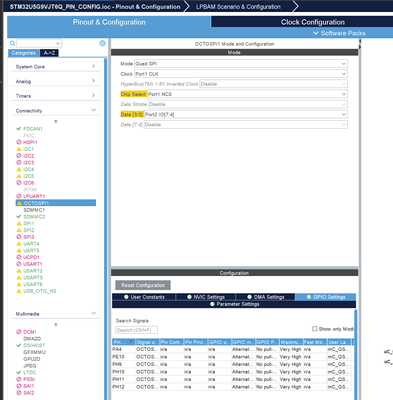Screen dimensions: 393x400
Task: Click the pink conflict icon beside HSPI1
Action: click(19, 142)
